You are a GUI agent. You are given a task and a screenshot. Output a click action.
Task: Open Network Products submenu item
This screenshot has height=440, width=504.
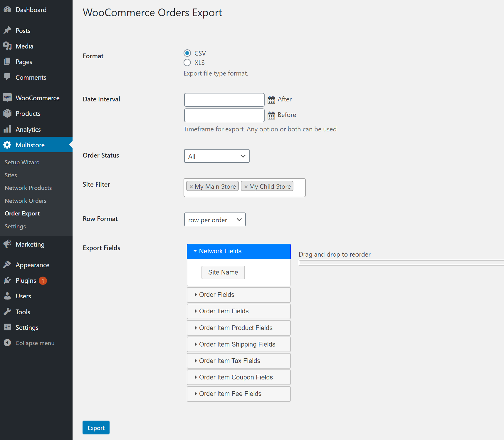point(28,188)
